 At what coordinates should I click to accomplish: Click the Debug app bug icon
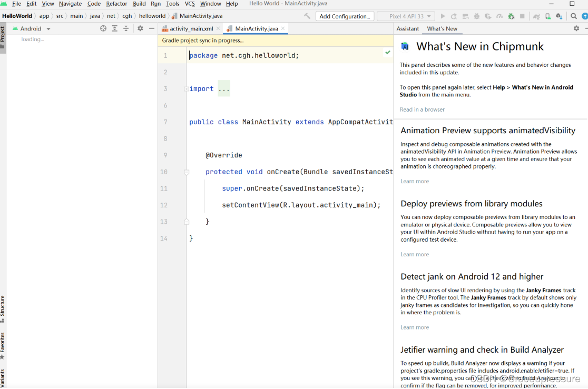tap(477, 16)
